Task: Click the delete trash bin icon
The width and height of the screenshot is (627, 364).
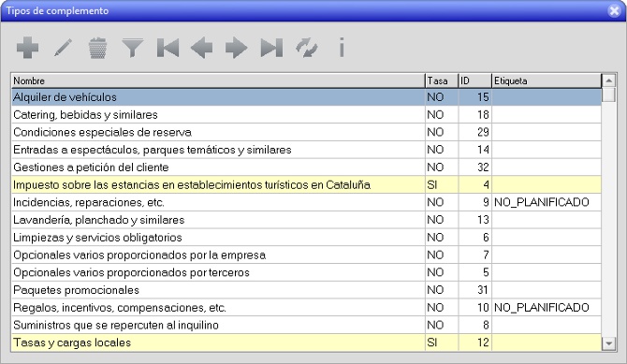Action: [x=97, y=48]
